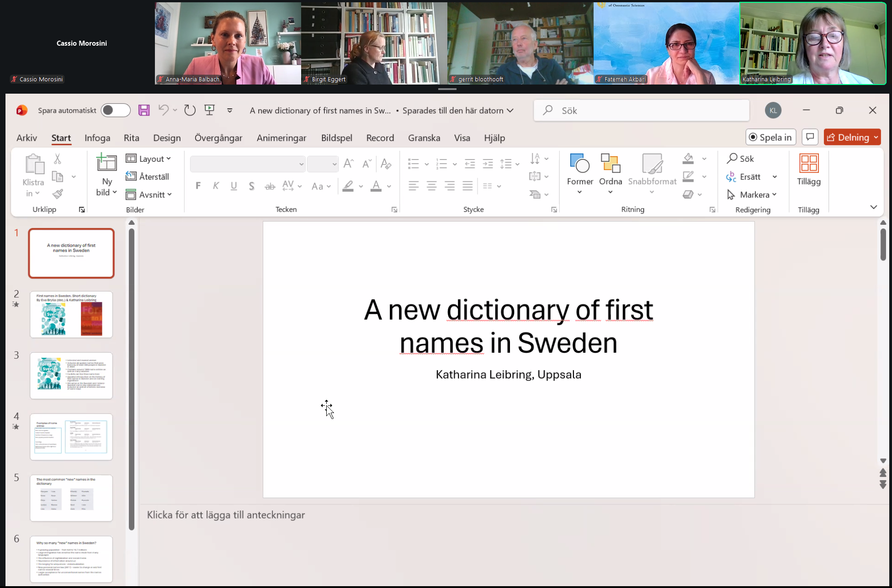The height and width of the screenshot is (588, 892).
Task: Open the font name combo box
Action: click(248, 164)
